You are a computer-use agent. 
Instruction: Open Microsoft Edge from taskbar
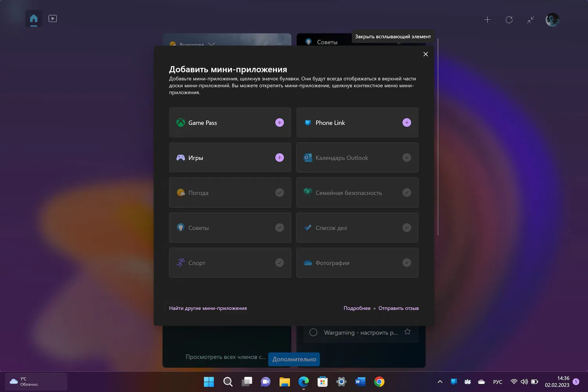tap(303, 382)
